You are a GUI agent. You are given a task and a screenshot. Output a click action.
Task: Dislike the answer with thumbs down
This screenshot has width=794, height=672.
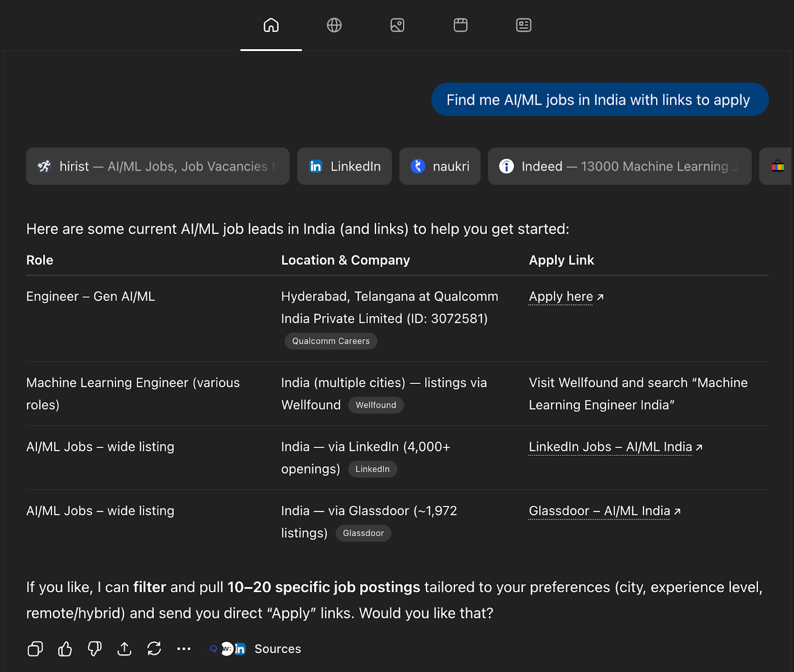[x=95, y=649]
